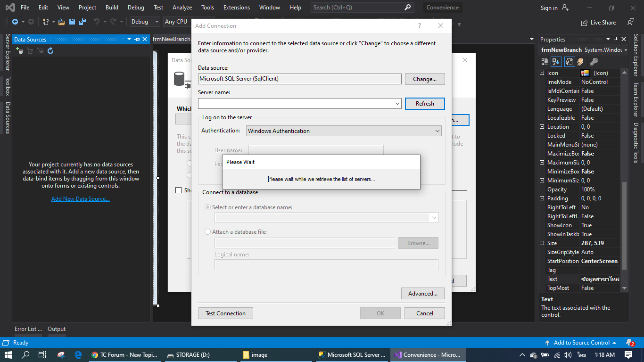Click Add New Data Source icon in Data Sources

[20, 50]
